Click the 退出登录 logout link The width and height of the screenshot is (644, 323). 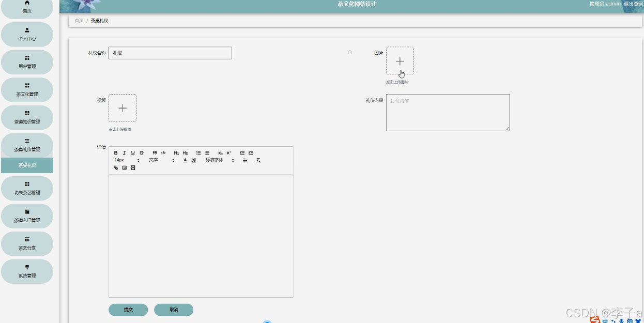click(x=633, y=4)
